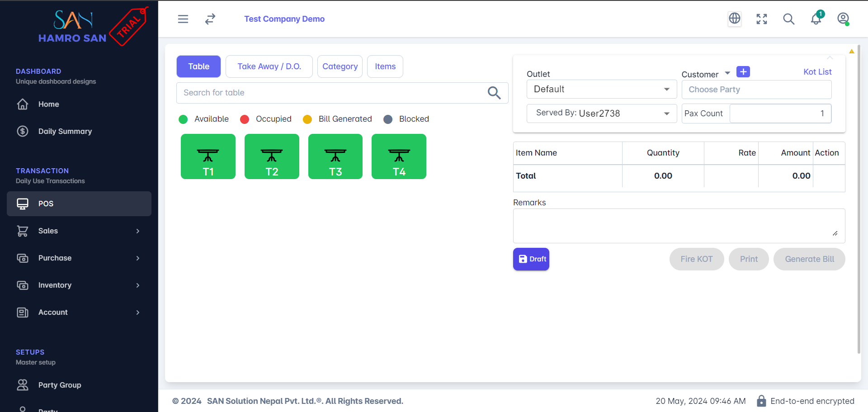Open the Outlet Default dropdown
Viewport: 868px width, 412px height.
[601, 90]
